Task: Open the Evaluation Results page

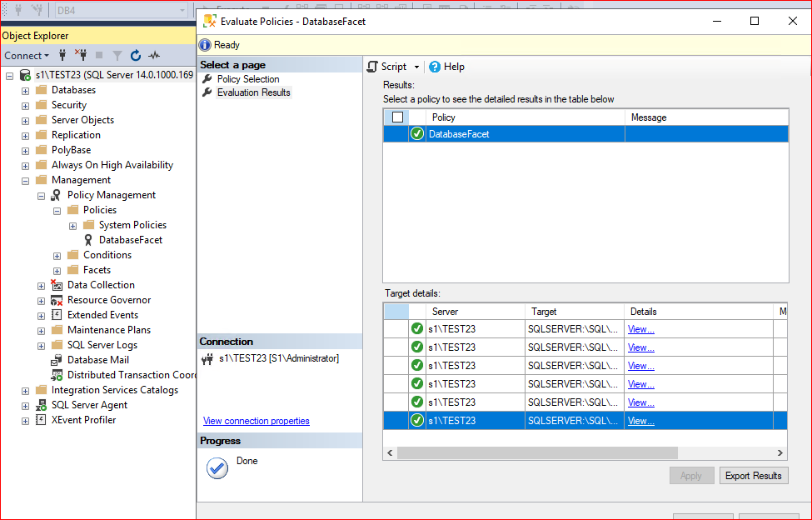Action: coord(254,92)
